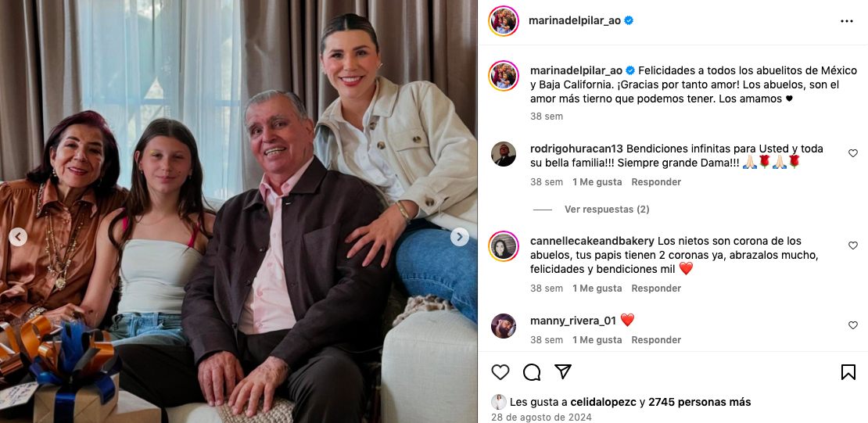Open the comment bubble icon
The width and height of the screenshot is (868, 423).
(x=532, y=372)
